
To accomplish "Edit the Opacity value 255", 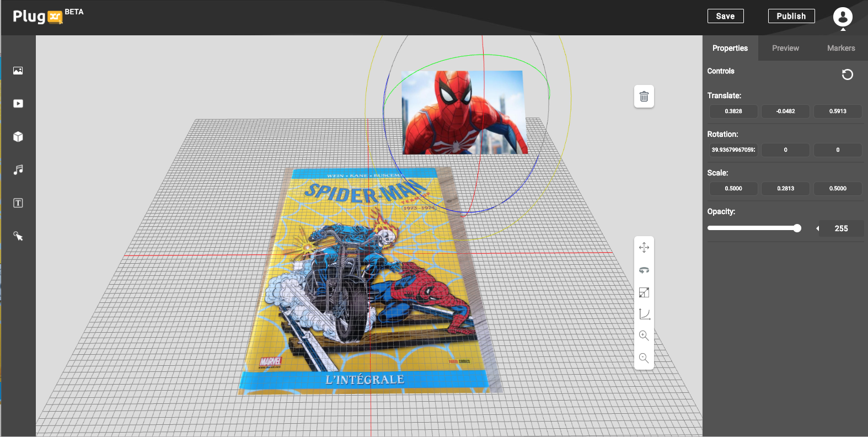I will (x=841, y=228).
